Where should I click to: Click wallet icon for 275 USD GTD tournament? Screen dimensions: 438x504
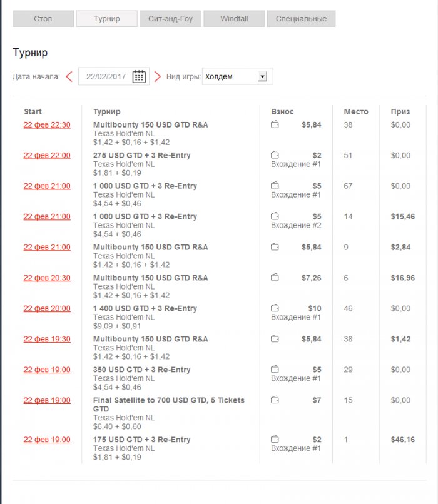[x=275, y=155]
